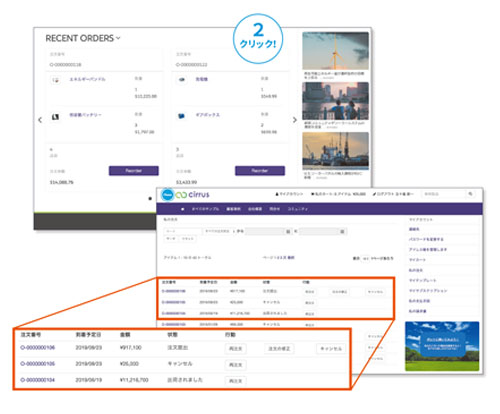Click the energy bundle product thumbnail icon
The height and width of the screenshot is (414, 500).
pos(56,80)
